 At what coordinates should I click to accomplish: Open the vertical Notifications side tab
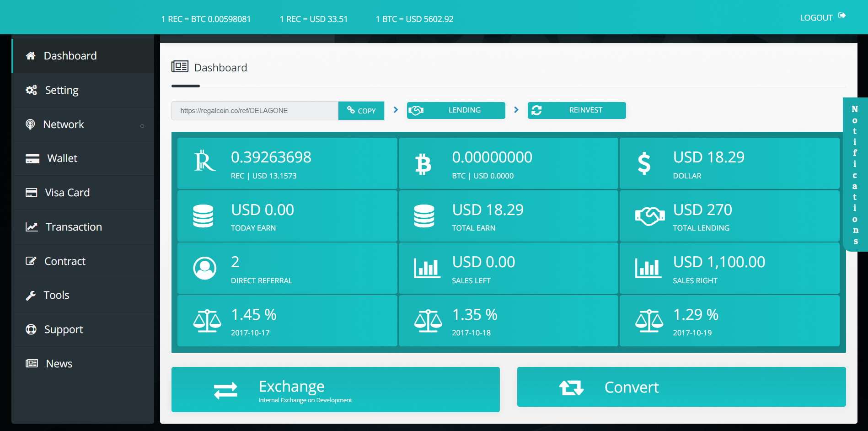[855, 174]
